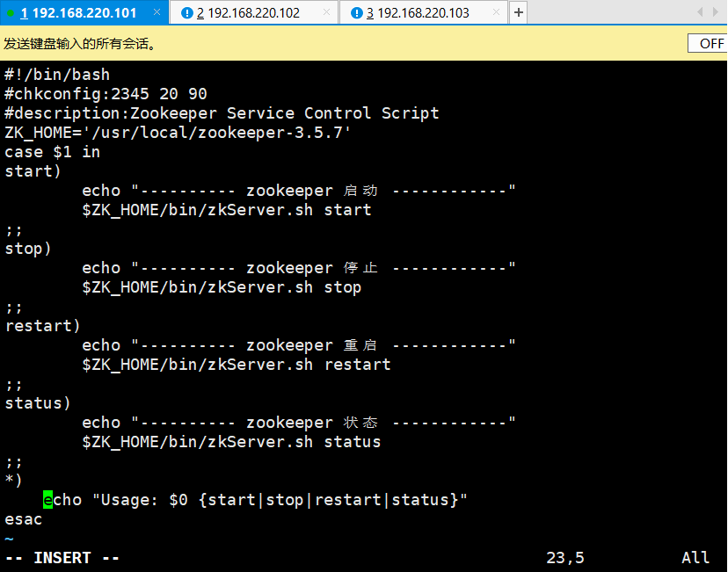Screen dimensions: 728x572
Task: Click the 'All' scroll position indicator
Action: pos(695,558)
